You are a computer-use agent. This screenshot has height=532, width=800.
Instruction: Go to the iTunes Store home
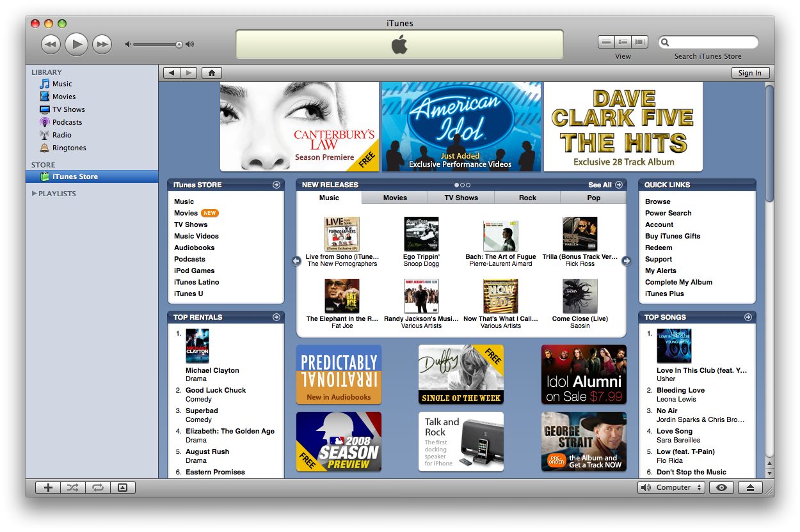coord(211,73)
